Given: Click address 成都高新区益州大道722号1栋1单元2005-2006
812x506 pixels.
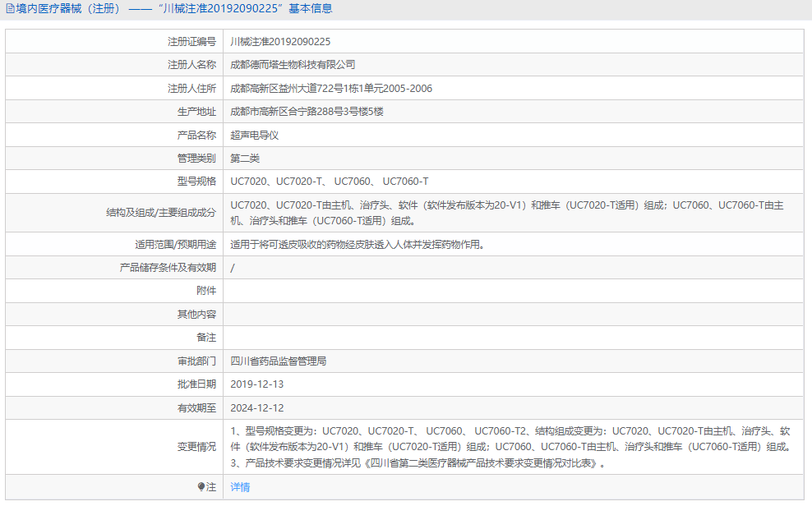Looking at the screenshot, I should 331,89.
